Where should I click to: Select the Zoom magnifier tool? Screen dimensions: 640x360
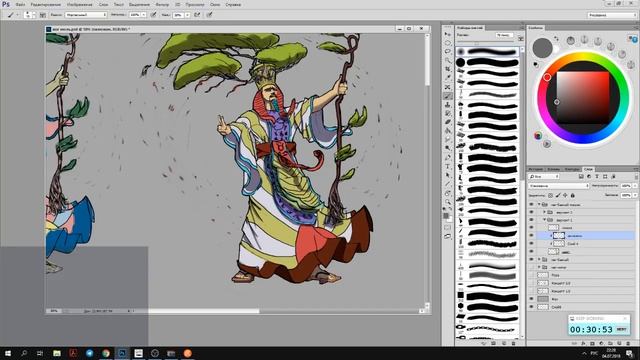pos(448,202)
